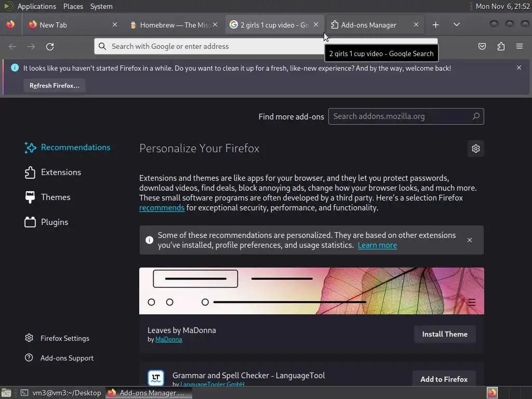Open the Save to Pocket icon
Screen dimensions: 532x399
tap(482, 46)
